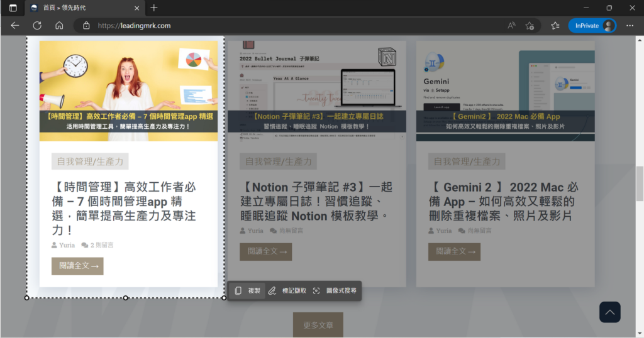Select the 首頁 » 領先時代 tab

click(x=85, y=8)
